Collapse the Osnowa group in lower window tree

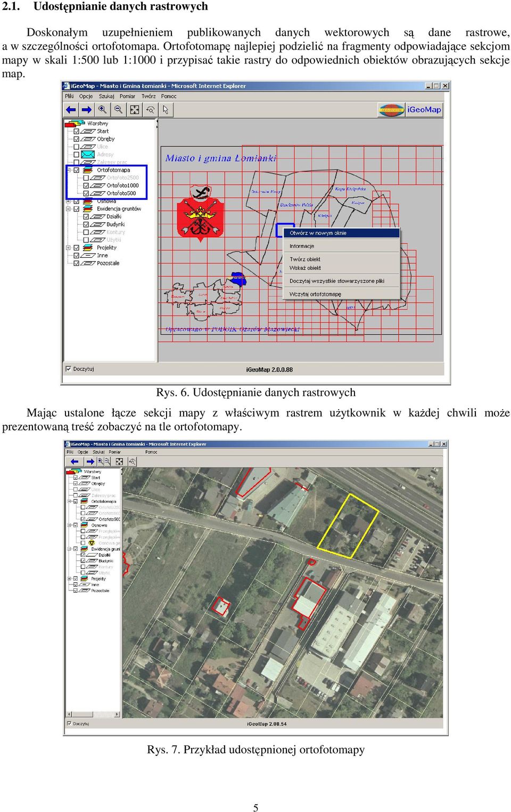point(69,525)
